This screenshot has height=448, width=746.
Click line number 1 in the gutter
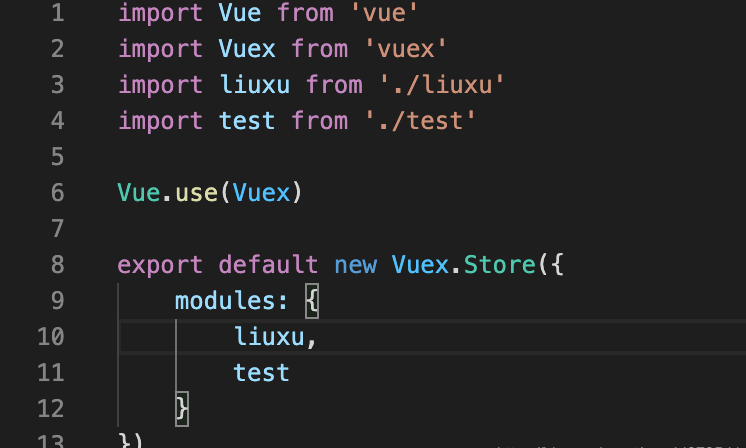[58, 13]
